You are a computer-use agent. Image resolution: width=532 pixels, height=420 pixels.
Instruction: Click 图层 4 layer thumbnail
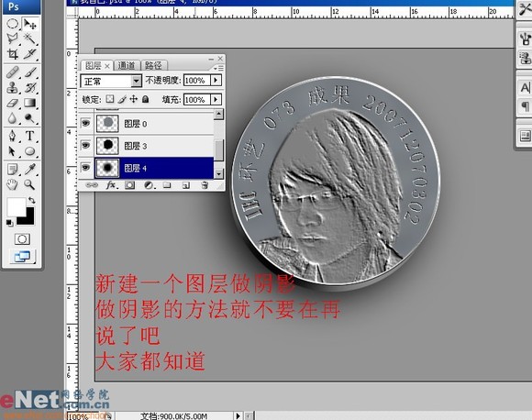107,168
